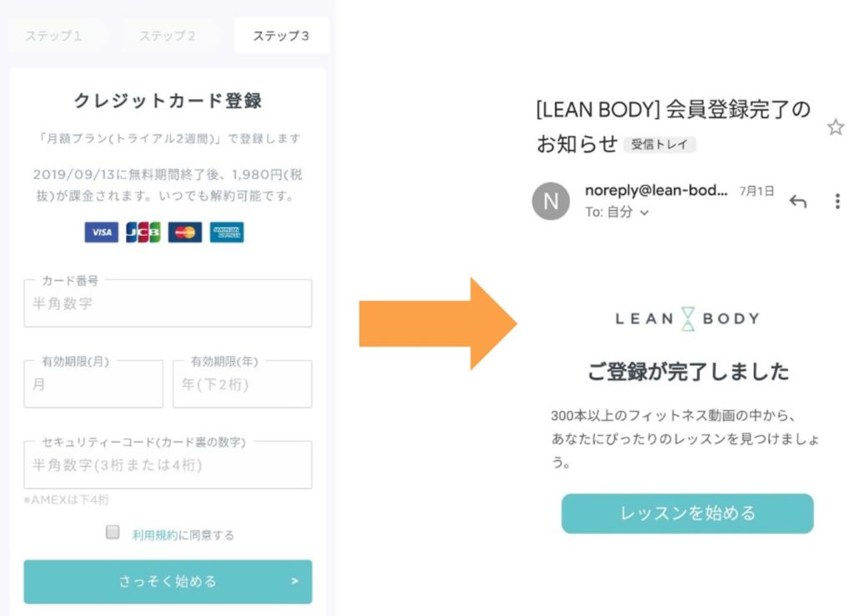Image resolution: width=854 pixels, height=616 pixels.
Task: Star the LEAN BODY registration email
Action: (835, 128)
